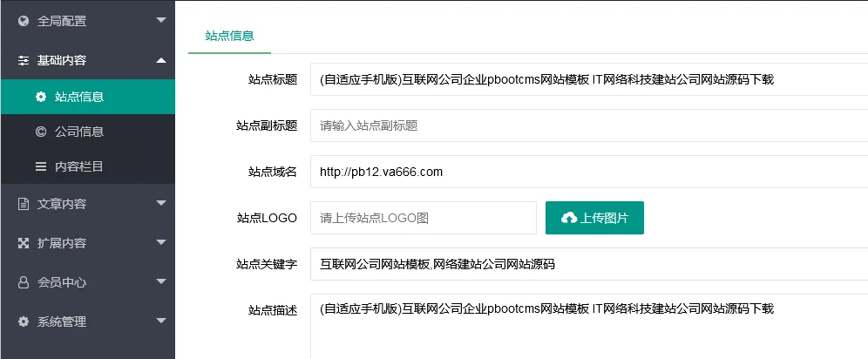This screenshot has height=359, width=868.
Task: Expand the 系统管理 menu arrow
Action: [x=161, y=321]
